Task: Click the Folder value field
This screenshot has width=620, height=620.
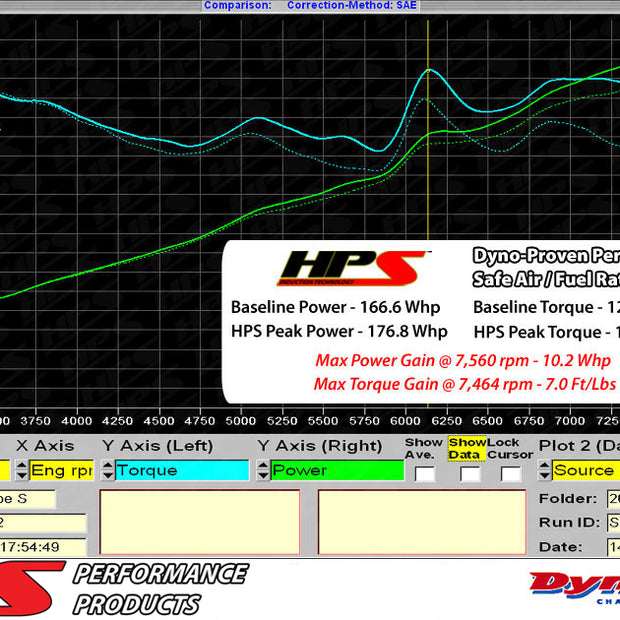Action: 614,499
